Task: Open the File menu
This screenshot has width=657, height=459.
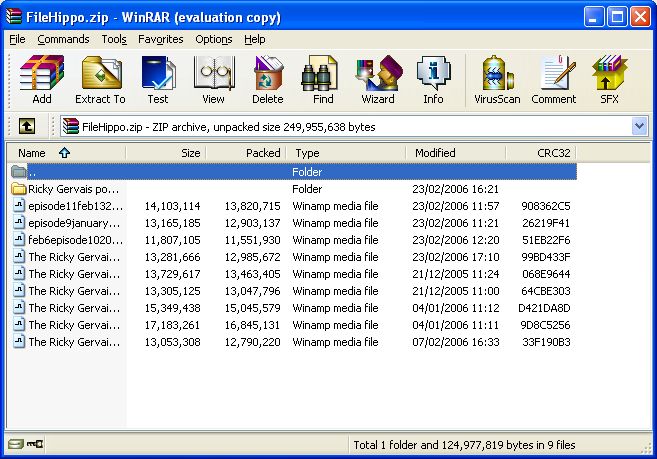Action: 17,39
